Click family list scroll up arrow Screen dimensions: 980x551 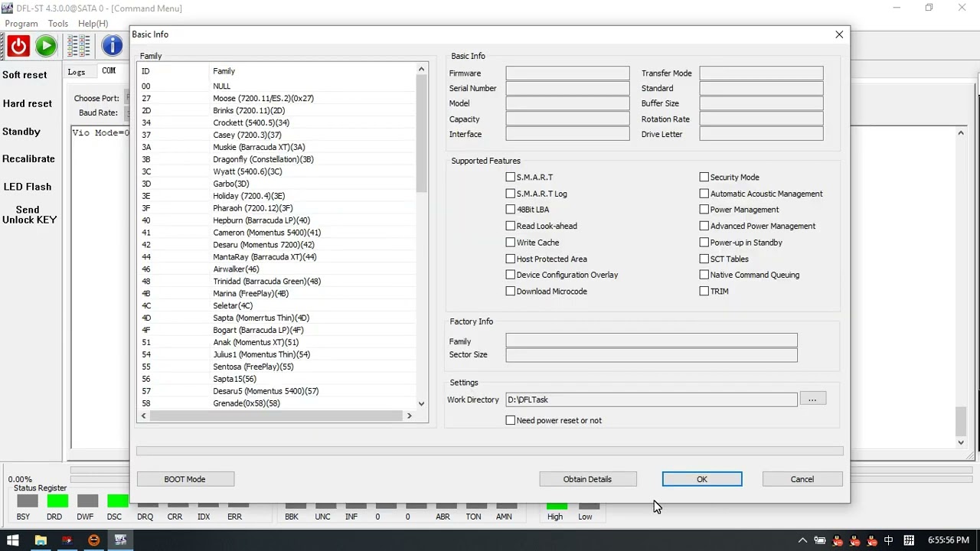421,70
